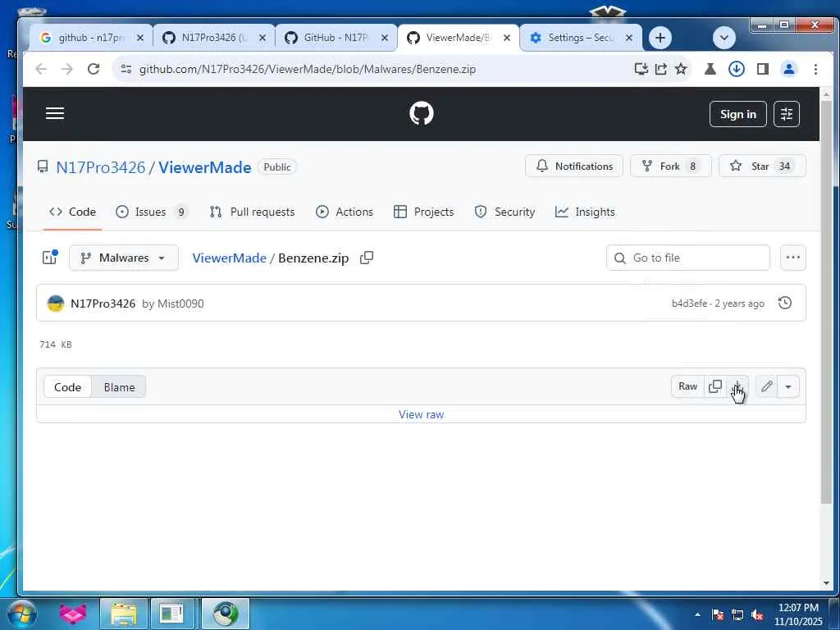The width and height of the screenshot is (840, 630).
Task: Open Chrome profile icon
Action: [789, 69]
